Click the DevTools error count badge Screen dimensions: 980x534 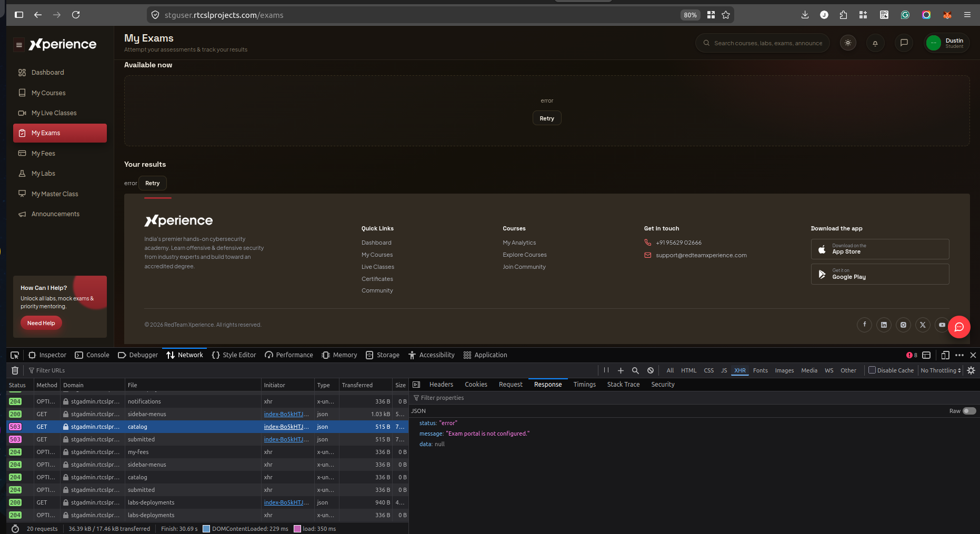coord(912,355)
